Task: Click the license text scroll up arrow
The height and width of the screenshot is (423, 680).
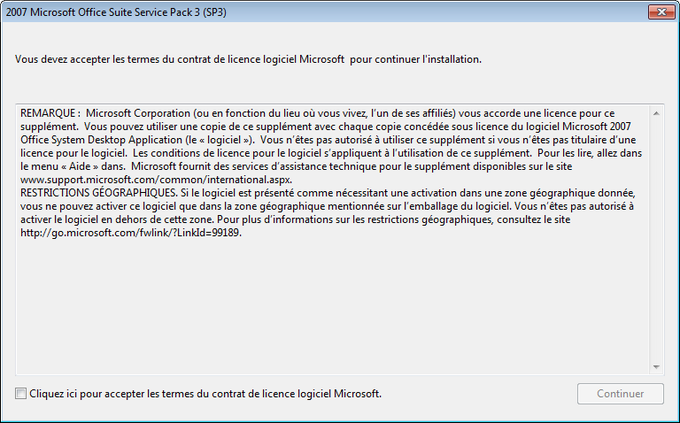Action: (x=656, y=113)
